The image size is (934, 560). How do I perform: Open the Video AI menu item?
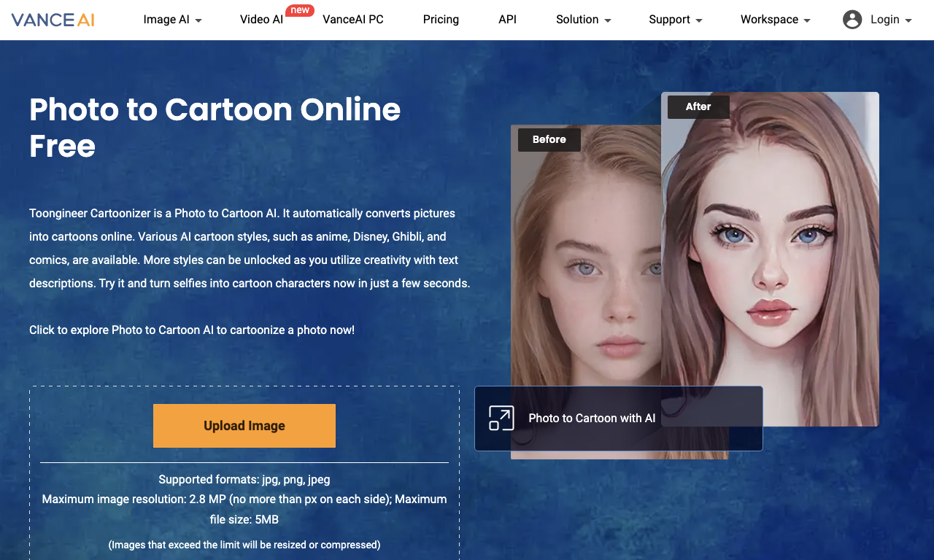pos(261,20)
